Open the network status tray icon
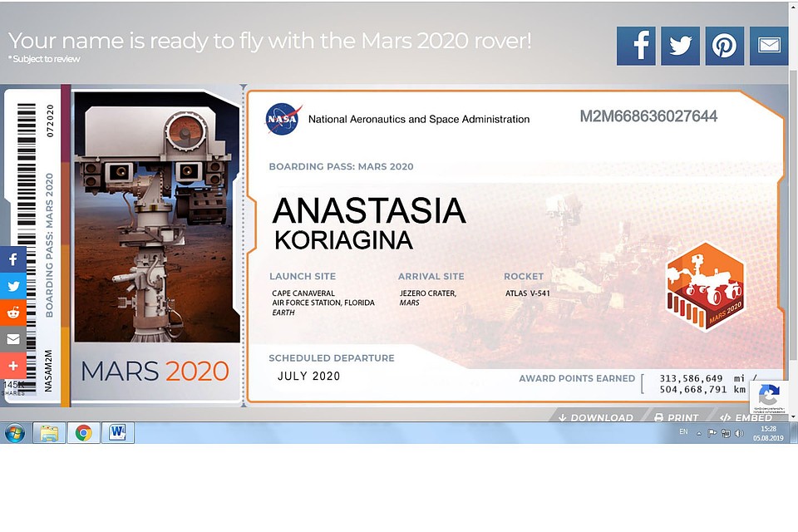Screen dimensions: 798x532 [727, 433]
